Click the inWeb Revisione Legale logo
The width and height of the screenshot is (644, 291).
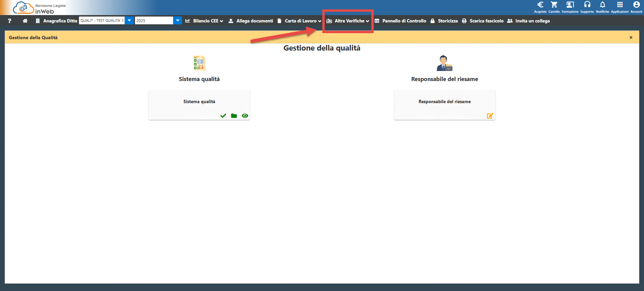(40, 8)
